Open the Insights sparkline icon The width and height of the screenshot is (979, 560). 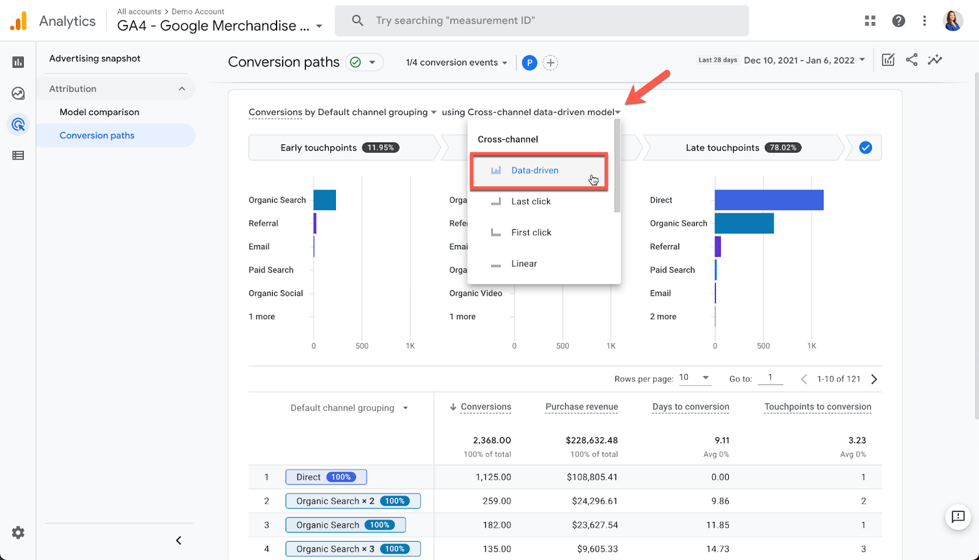934,60
